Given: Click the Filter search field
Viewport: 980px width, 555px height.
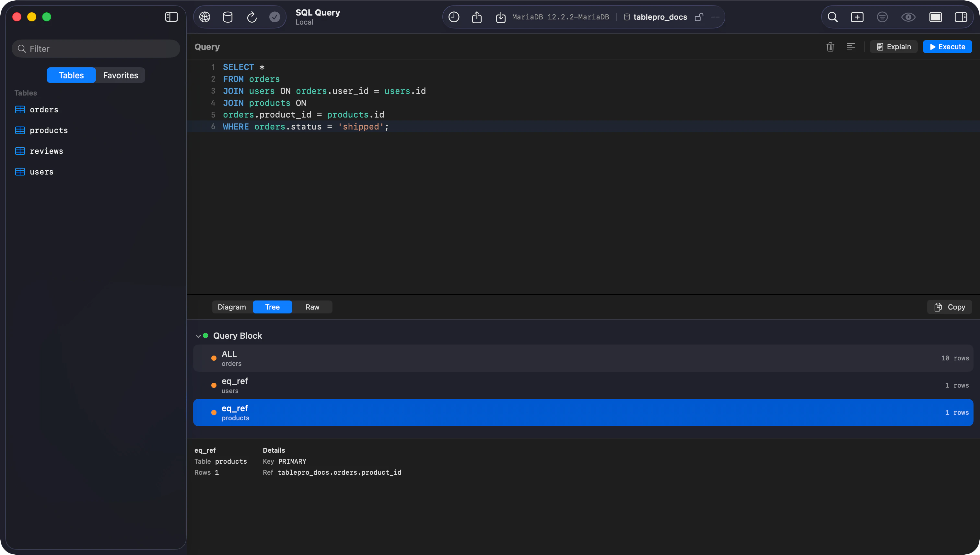Looking at the screenshot, I should 96,49.
